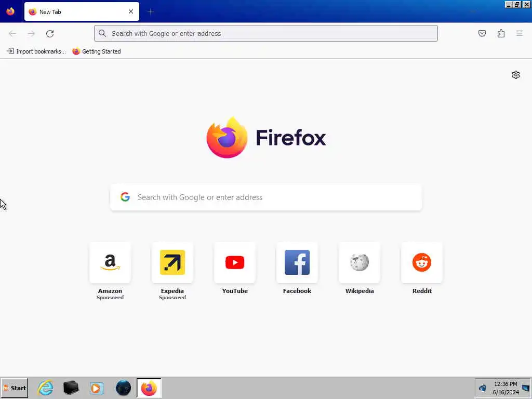The height and width of the screenshot is (399, 532).
Task: Select the New Tab tab
Action: coord(82,11)
